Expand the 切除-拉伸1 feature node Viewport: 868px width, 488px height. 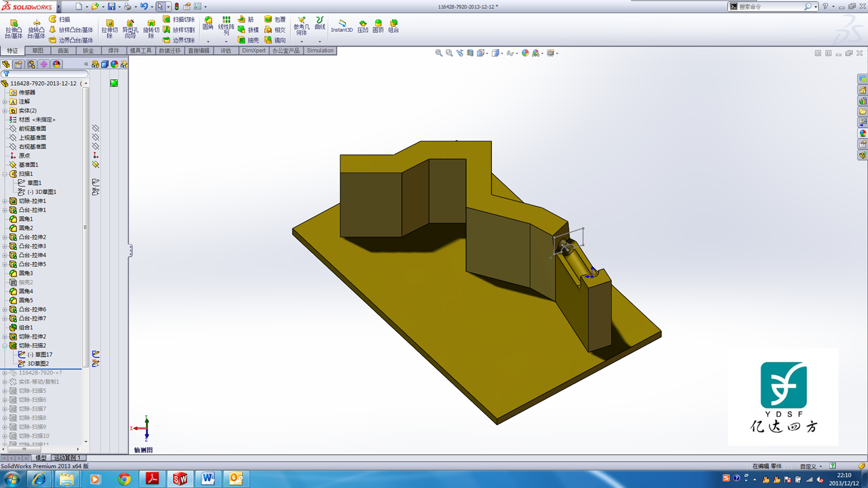coord(5,201)
